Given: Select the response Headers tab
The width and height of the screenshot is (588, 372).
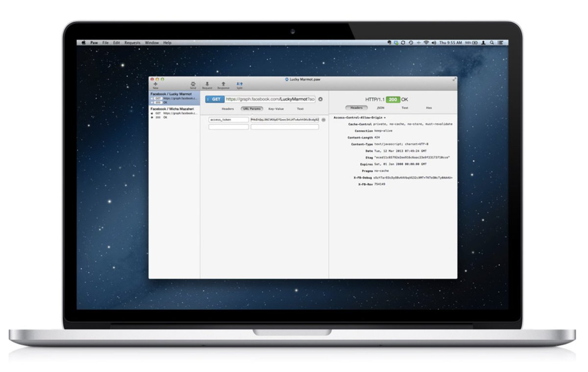Looking at the screenshot, I should coord(356,108).
